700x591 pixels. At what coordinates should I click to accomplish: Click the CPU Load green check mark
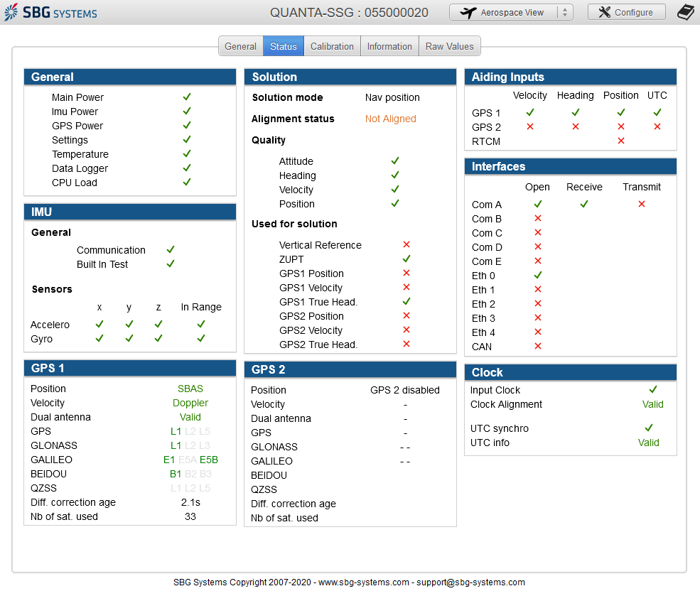point(187,182)
